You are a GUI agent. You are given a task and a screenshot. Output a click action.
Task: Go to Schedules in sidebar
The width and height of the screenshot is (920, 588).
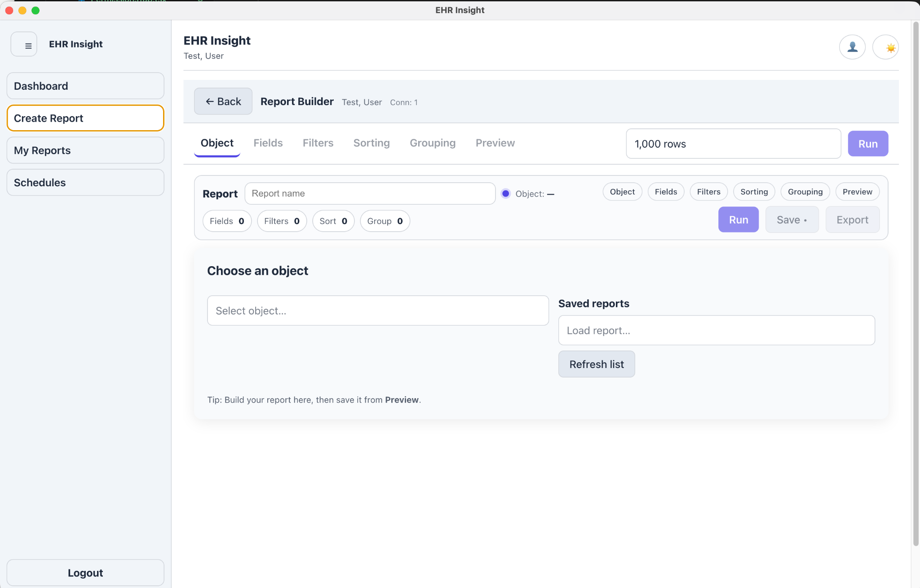[85, 183]
